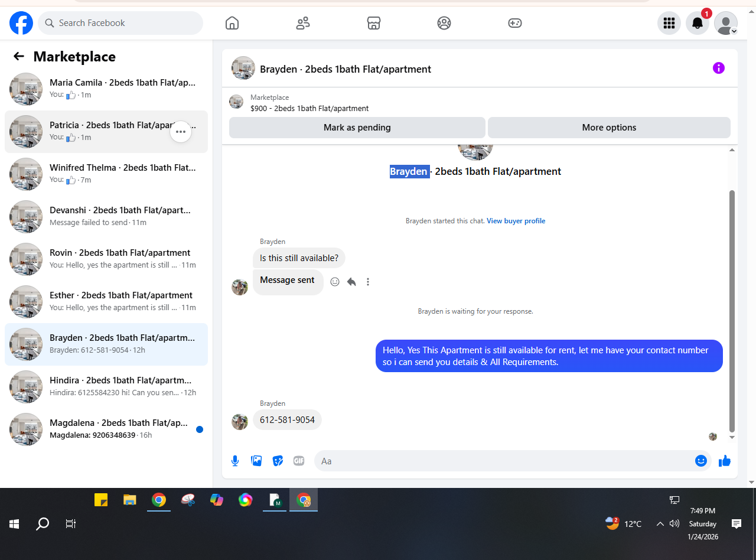Click Mark as pending button
This screenshot has width=756, height=560.
point(357,128)
